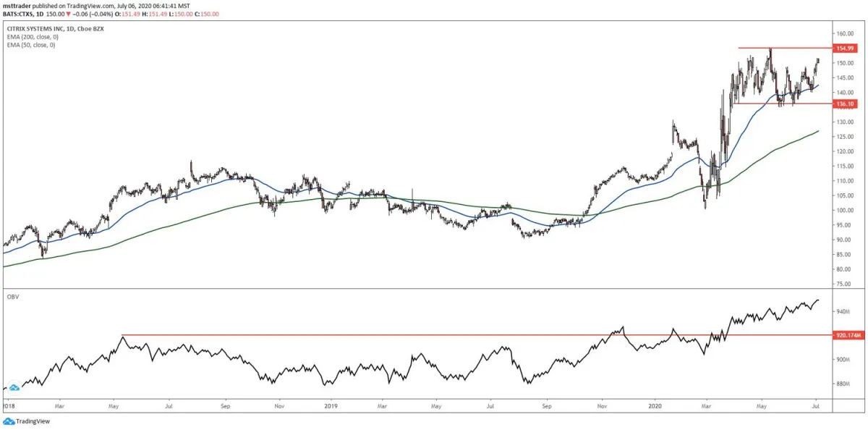Click the red 920.174M OBV label
The image size is (868, 430).
[847, 335]
